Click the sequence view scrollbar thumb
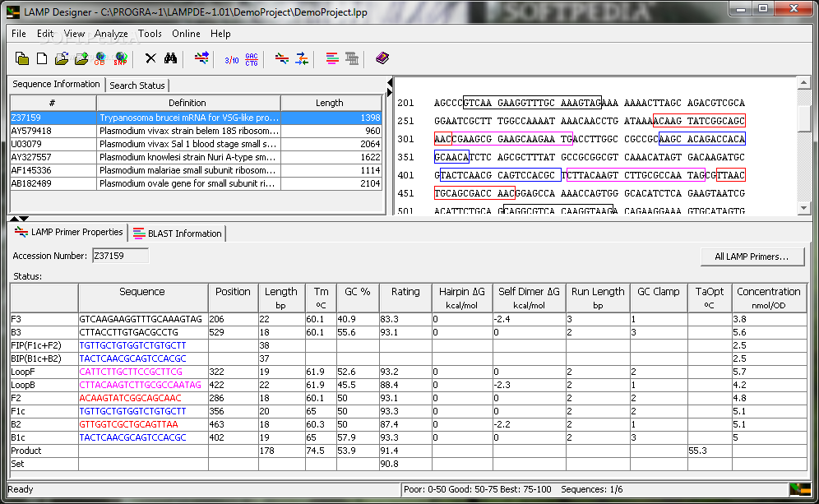Viewport: 819px width, 504px height. click(803, 118)
